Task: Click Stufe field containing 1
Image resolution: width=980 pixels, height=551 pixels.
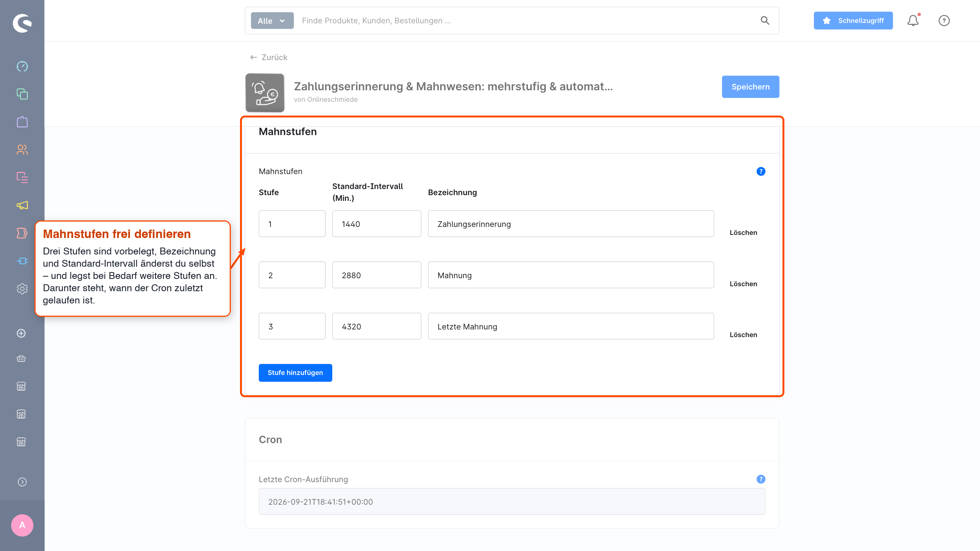Action: [292, 224]
